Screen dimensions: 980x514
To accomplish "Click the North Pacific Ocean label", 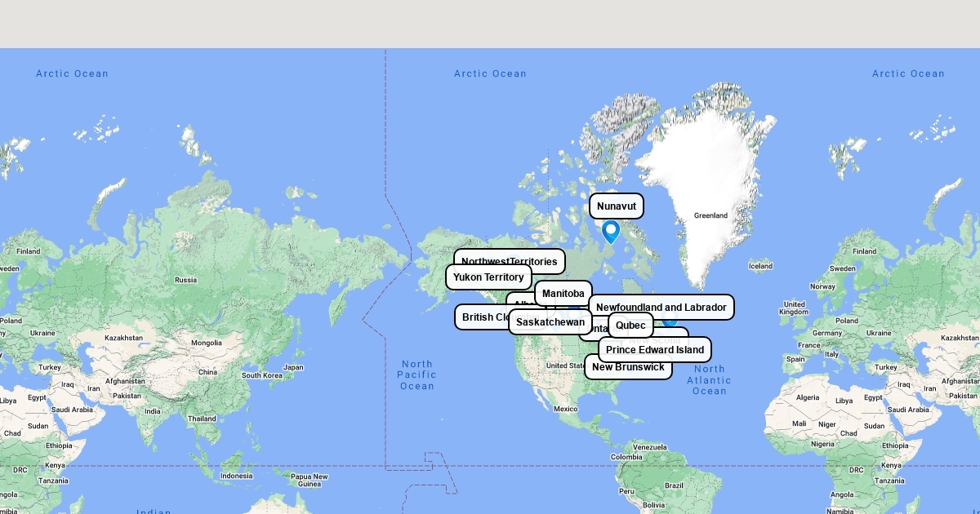I will click(x=417, y=375).
